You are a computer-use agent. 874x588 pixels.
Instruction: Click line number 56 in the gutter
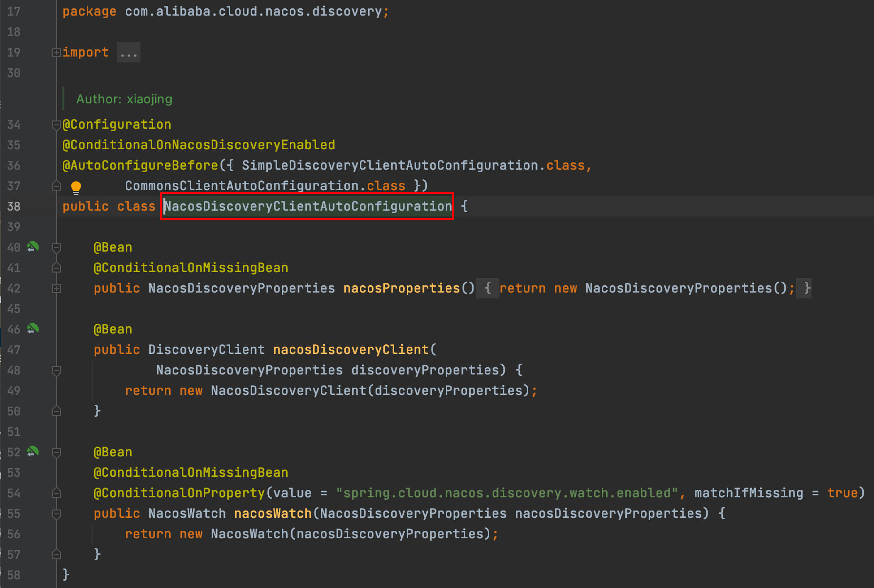click(14, 534)
